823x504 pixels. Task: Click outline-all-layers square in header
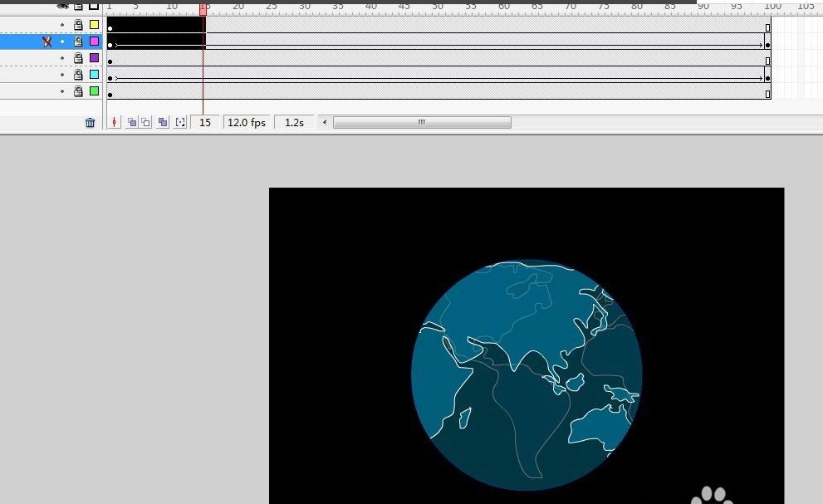tap(94, 6)
